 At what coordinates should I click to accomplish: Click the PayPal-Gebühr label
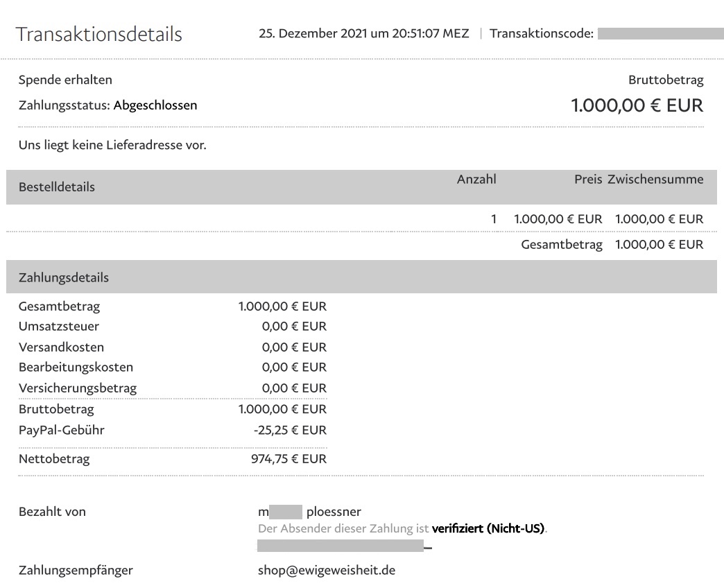click(x=62, y=430)
